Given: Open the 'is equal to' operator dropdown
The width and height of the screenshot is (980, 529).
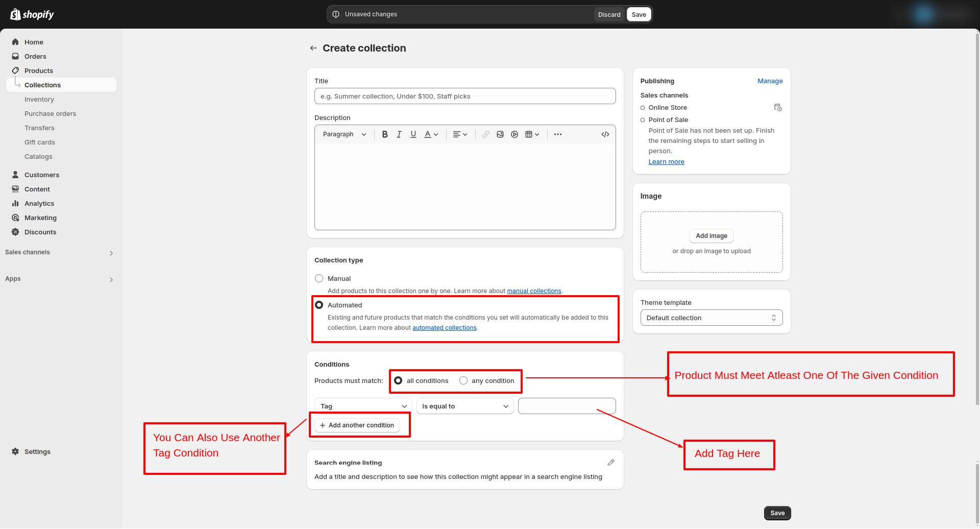Looking at the screenshot, I should point(465,406).
